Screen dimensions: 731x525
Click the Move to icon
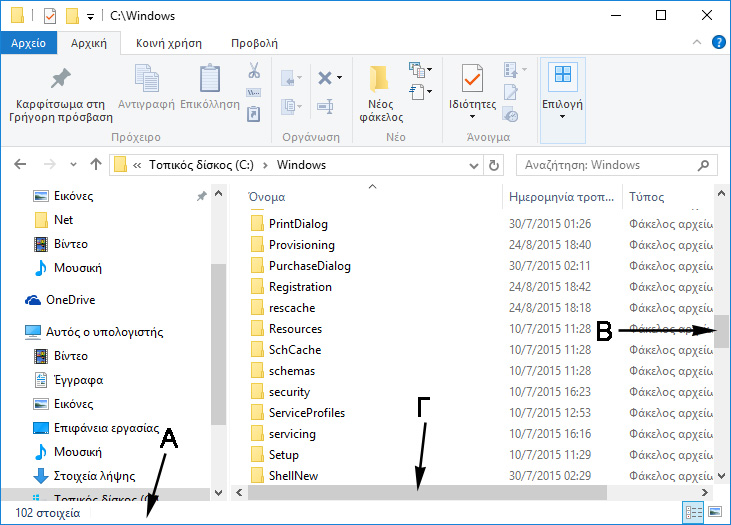click(288, 78)
